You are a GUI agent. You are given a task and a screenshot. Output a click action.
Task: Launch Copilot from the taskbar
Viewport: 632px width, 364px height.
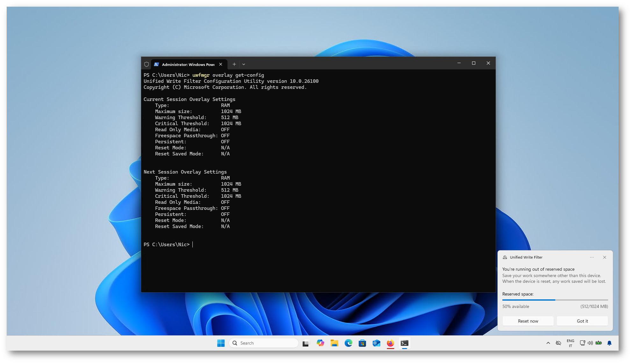pos(320,343)
